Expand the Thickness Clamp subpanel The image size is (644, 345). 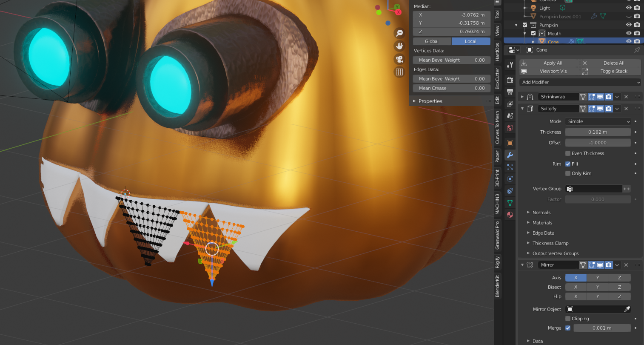[x=528, y=243]
